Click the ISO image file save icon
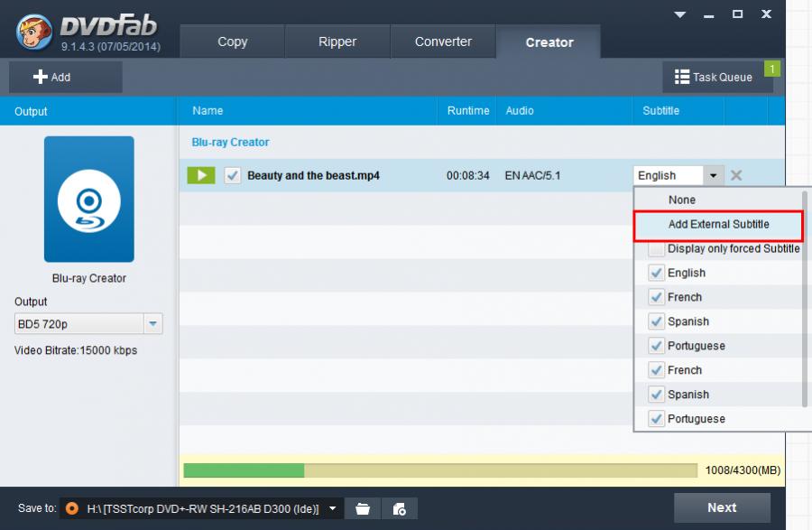The width and height of the screenshot is (812, 530). [x=400, y=508]
